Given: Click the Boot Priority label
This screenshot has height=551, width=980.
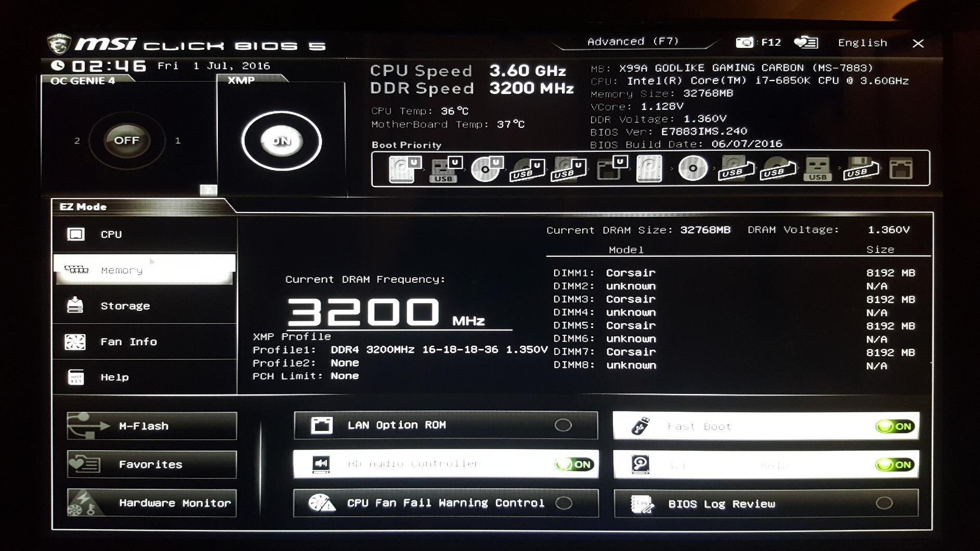Looking at the screenshot, I should (x=407, y=145).
